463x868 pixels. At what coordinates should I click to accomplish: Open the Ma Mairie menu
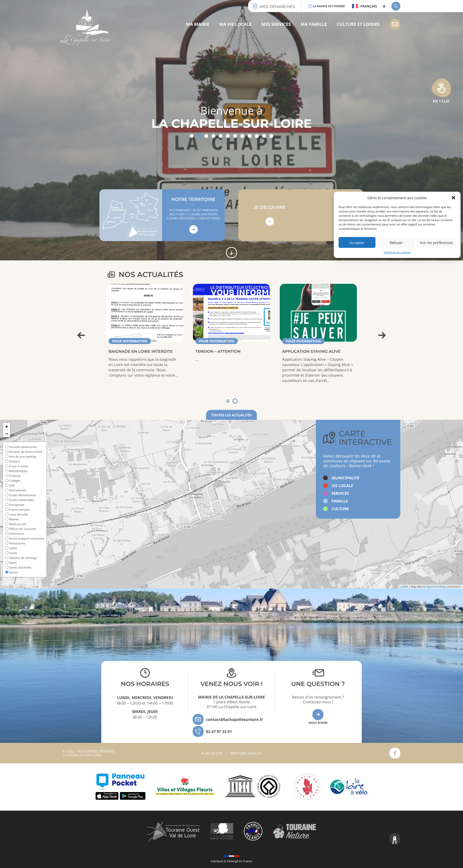point(197,24)
